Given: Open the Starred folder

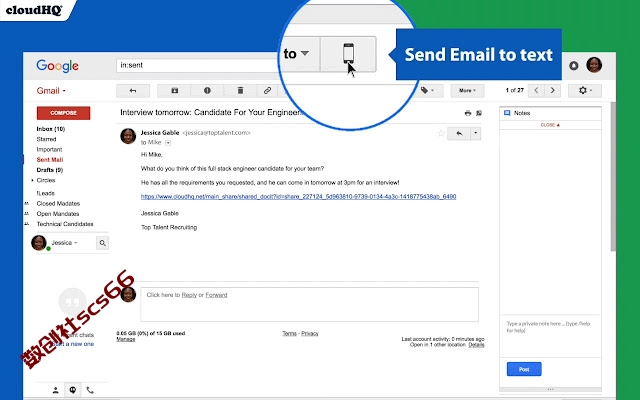Looking at the screenshot, I should 46,139.
